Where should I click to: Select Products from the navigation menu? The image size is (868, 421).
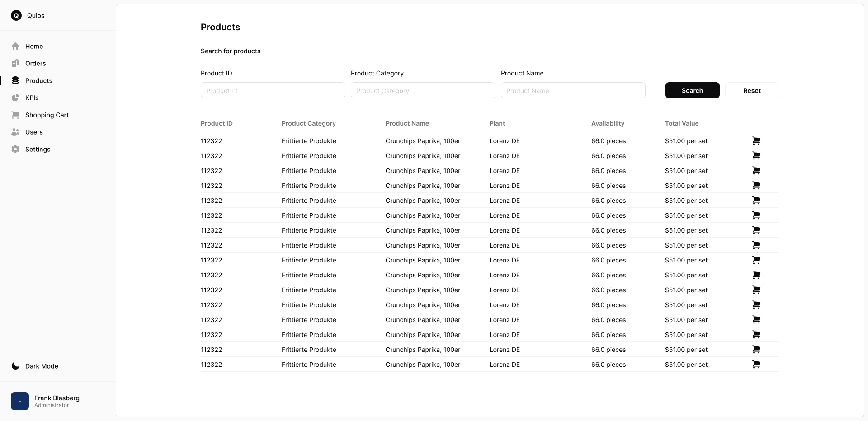tap(39, 80)
